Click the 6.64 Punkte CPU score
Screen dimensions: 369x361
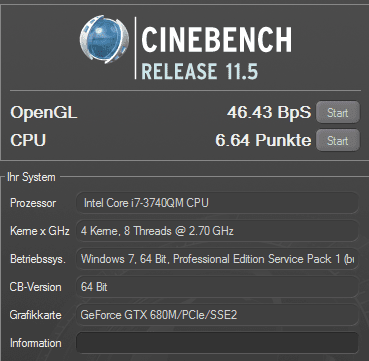(263, 140)
